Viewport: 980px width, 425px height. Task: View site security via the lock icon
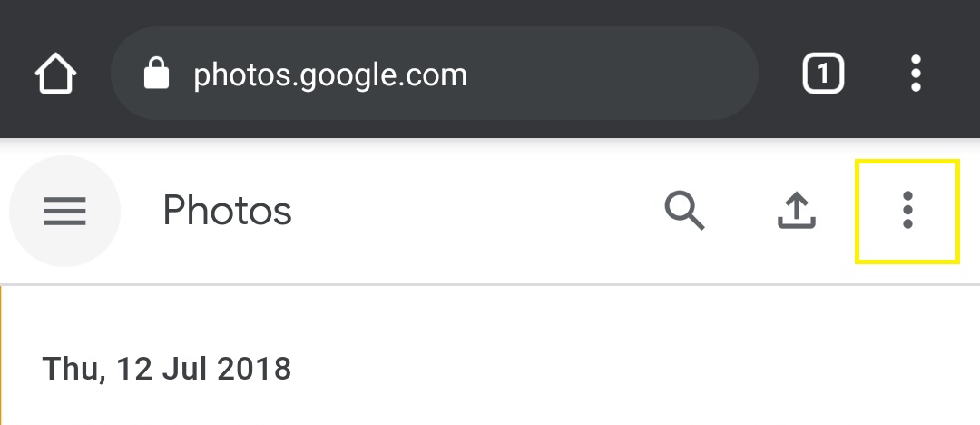(157, 74)
